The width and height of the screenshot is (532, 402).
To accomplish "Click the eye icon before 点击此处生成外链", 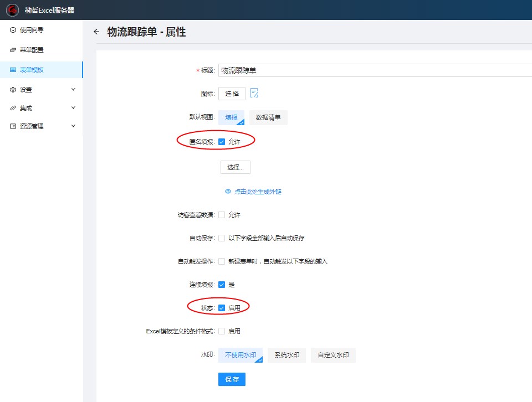I will pyautogui.click(x=228, y=192).
